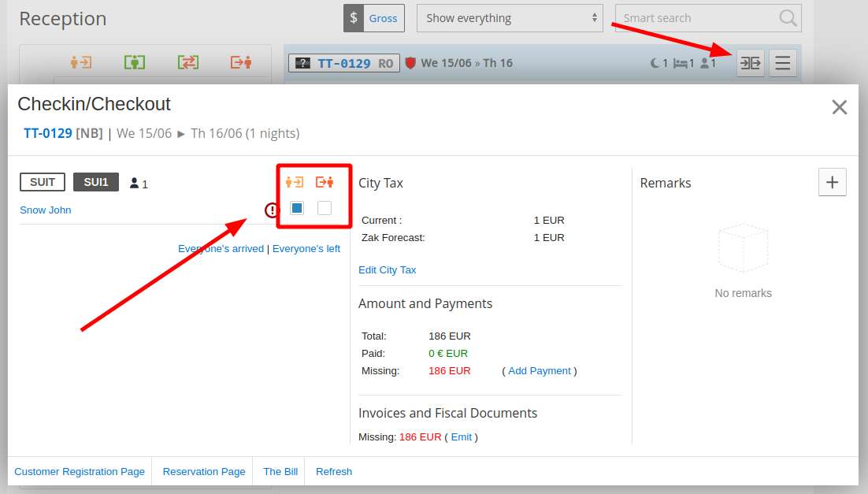Open the Customer Registration Page tab
Screen dimensions: 868x494
80,471
